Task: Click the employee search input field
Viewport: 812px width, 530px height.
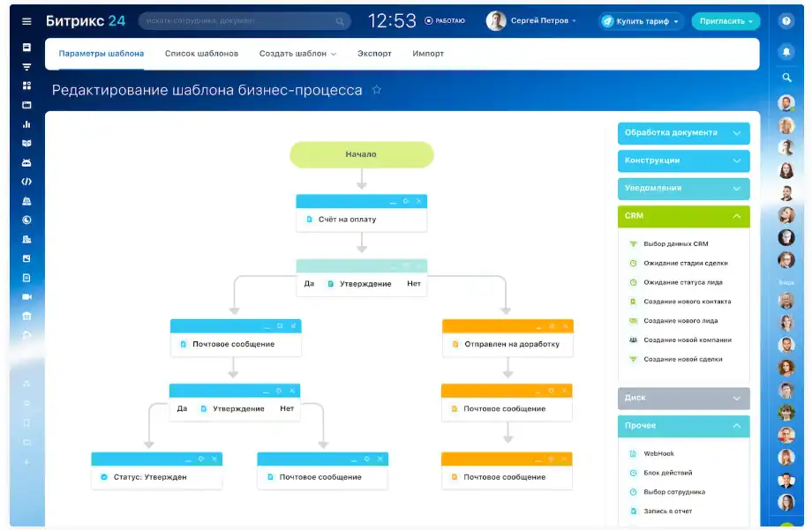Action: [x=244, y=21]
